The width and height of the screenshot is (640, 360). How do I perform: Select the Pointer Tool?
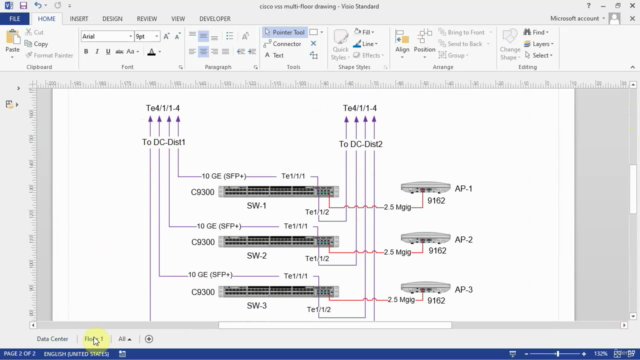click(284, 32)
